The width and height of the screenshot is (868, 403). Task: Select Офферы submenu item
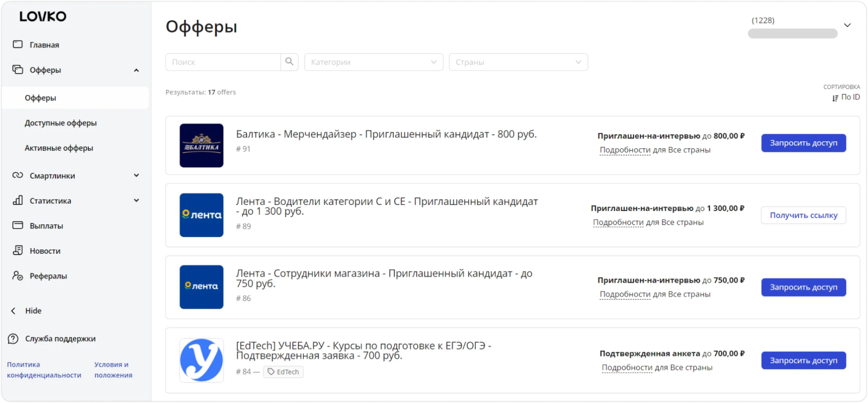tap(75, 98)
